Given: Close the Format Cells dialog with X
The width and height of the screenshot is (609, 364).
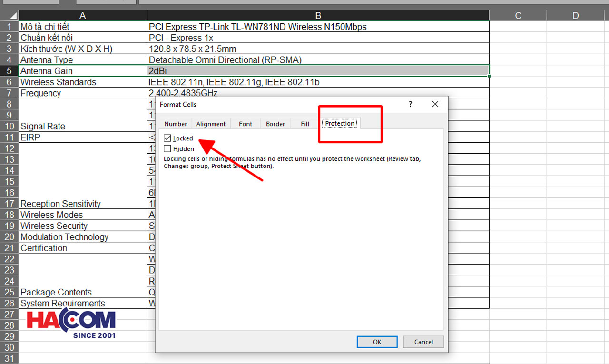Looking at the screenshot, I should 434,104.
